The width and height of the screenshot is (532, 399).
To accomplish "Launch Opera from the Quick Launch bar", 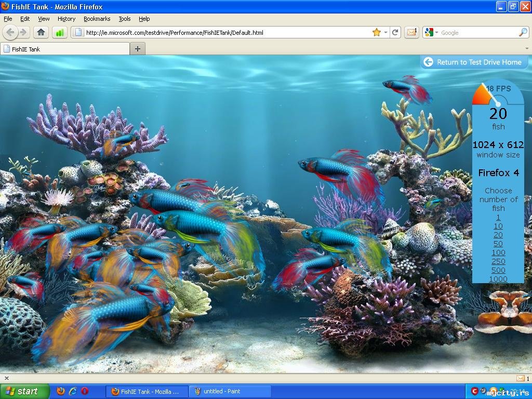I will point(85,391).
